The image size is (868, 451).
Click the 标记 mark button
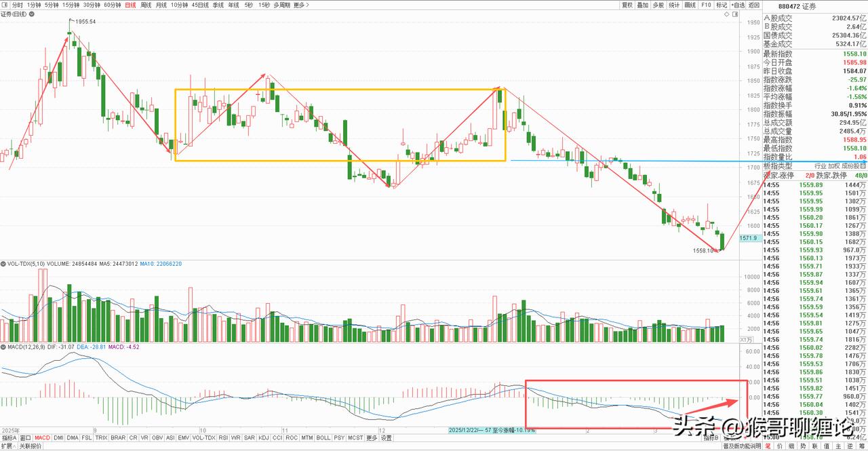[x=722, y=5]
